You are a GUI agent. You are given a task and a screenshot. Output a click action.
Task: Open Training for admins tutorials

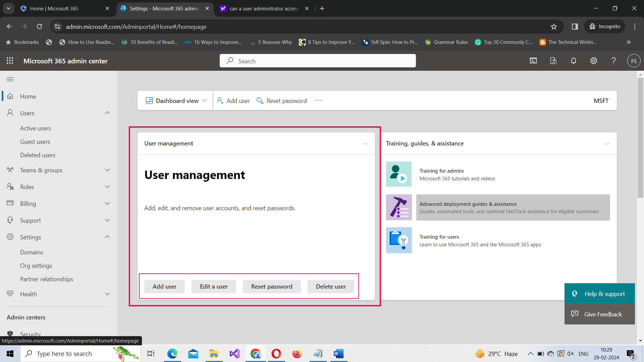(441, 171)
